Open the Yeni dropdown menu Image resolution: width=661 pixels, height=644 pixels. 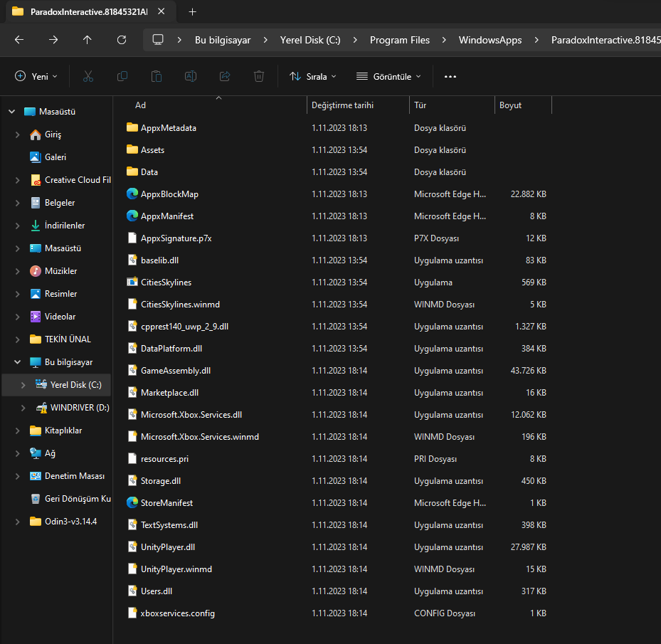click(x=36, y=76)
